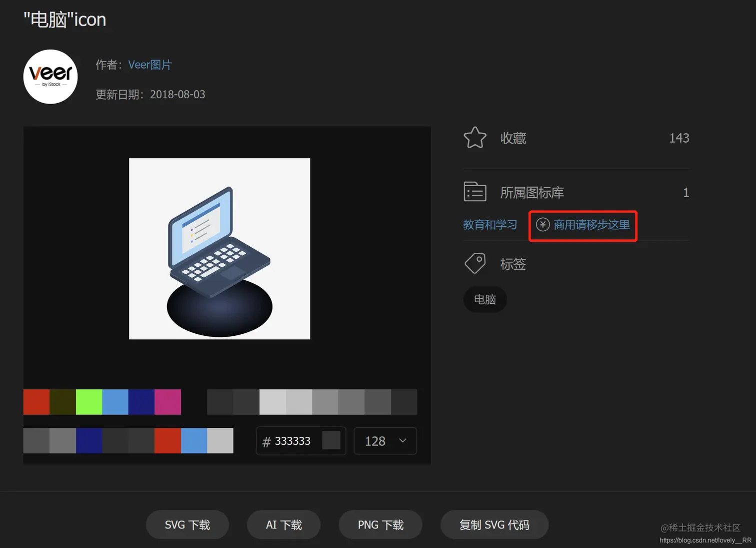
Task: Click the tag icon beside 标签
Action: tap(474, 263)
